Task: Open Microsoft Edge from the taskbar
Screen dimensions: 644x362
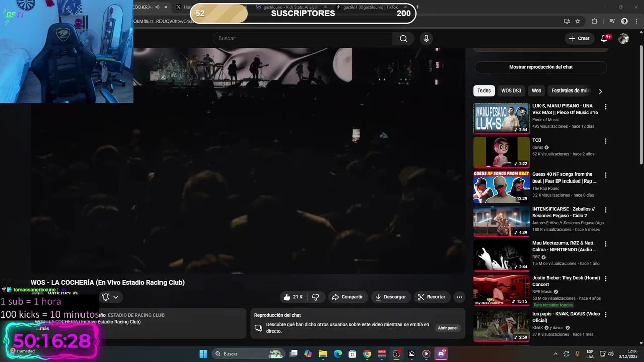Action: coord(338,354)
